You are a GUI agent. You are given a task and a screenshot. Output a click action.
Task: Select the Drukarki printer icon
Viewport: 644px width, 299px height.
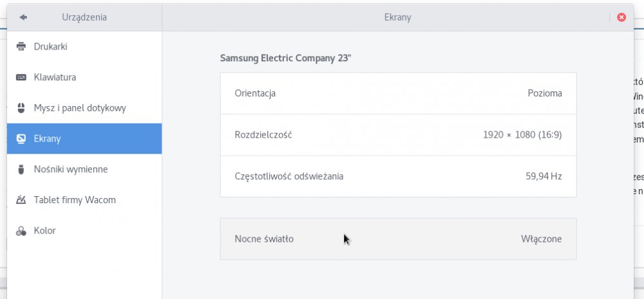point(21,46)
